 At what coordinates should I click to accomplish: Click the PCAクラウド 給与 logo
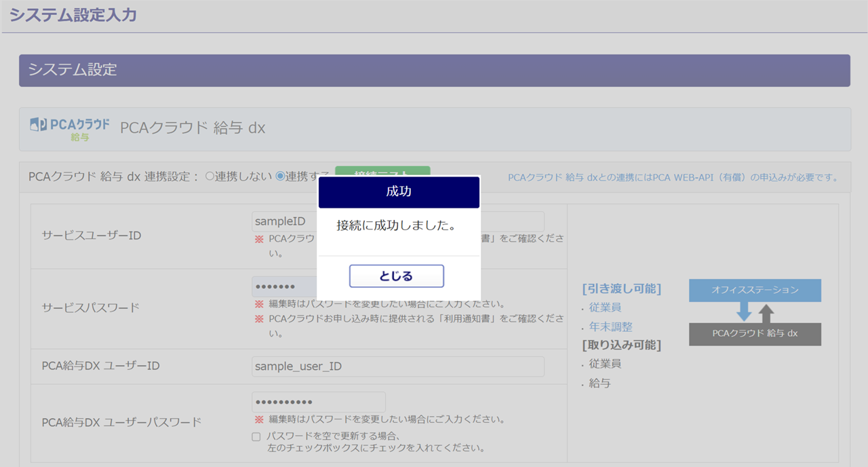[70, 129]
